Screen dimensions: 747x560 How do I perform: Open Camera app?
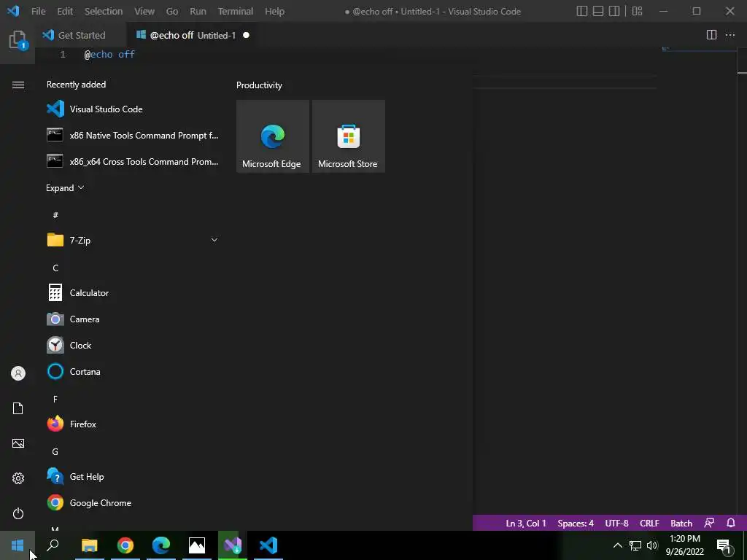[x=133, y=319]
